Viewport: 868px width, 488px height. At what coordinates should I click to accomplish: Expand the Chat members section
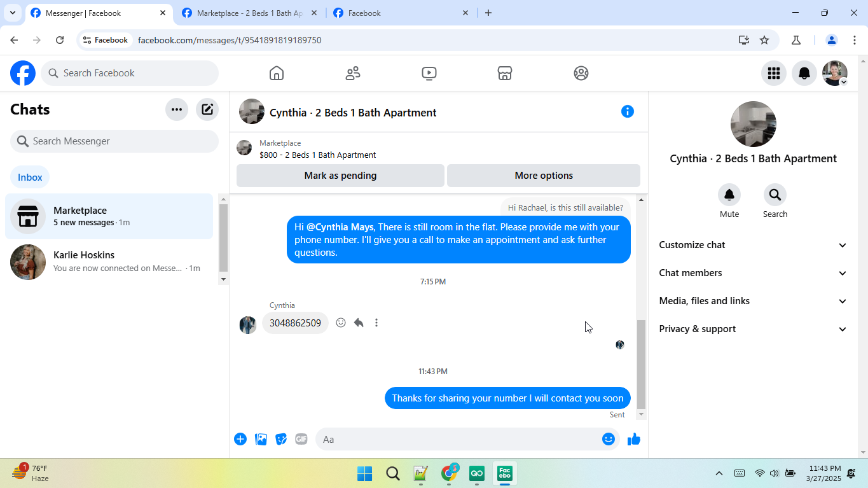click(x=753, y=273)
